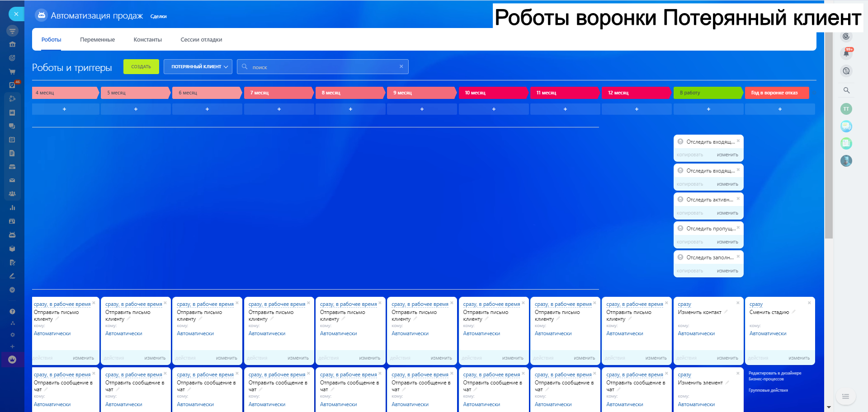Viewport: 868px width, 412px height.
Task: Open notifications bell with 99+ badge
Action: pos(846,53)
